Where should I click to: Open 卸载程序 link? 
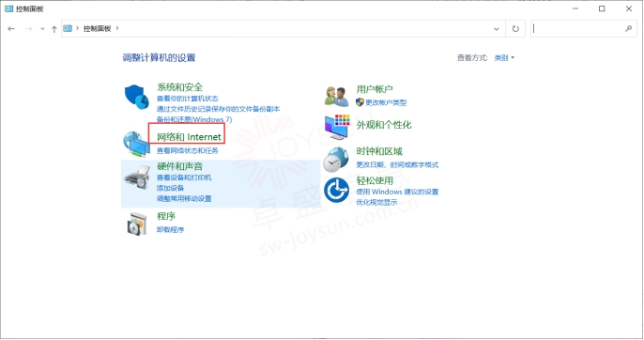point(170,230)
